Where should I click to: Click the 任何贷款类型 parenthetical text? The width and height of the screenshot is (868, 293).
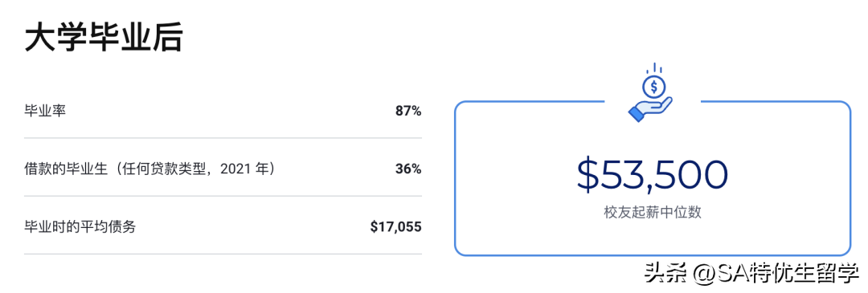[164, 169]
